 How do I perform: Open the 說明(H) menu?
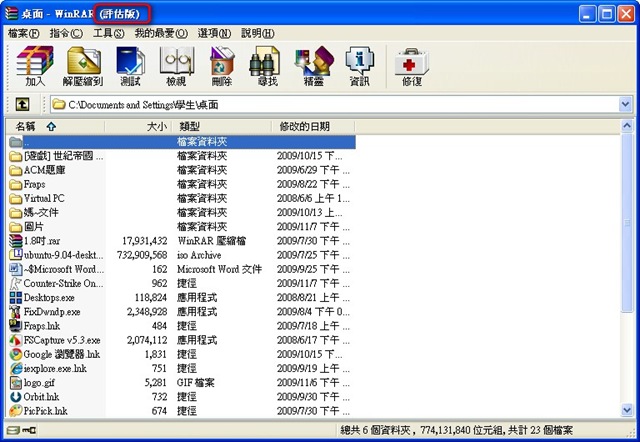tap(258, 33)
